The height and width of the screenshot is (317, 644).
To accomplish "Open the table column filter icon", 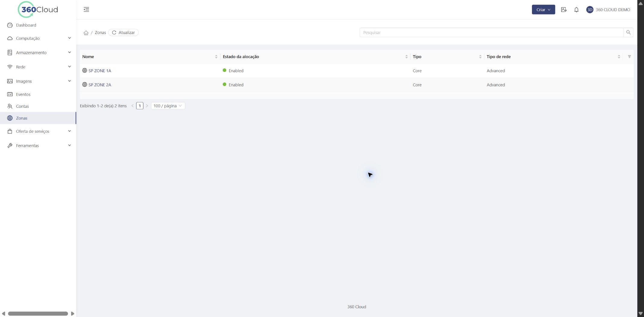I will coord(629,57).
